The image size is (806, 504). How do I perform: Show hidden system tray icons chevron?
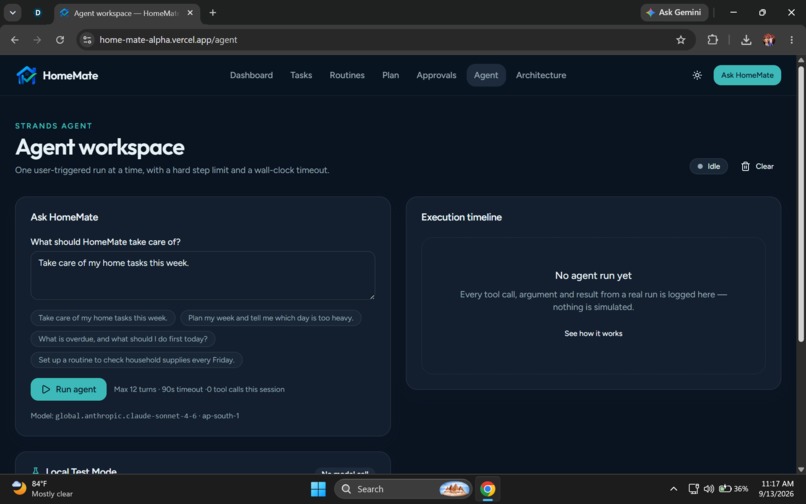tap(673, 489)
